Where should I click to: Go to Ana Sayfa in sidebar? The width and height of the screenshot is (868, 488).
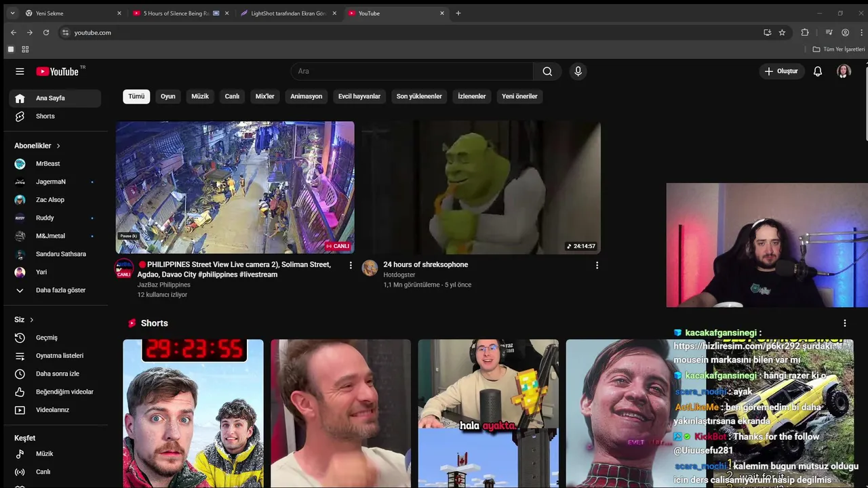pos(55,98)
